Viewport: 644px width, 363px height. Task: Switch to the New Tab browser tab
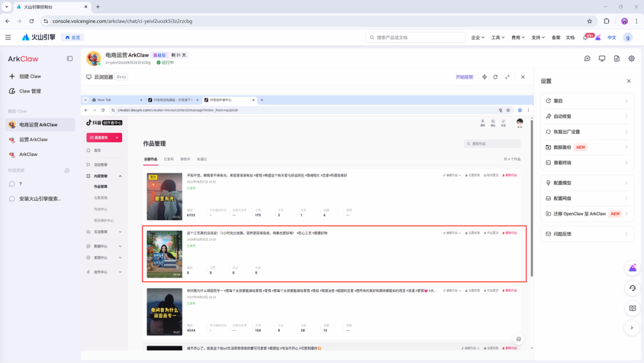tap(116, 100)
